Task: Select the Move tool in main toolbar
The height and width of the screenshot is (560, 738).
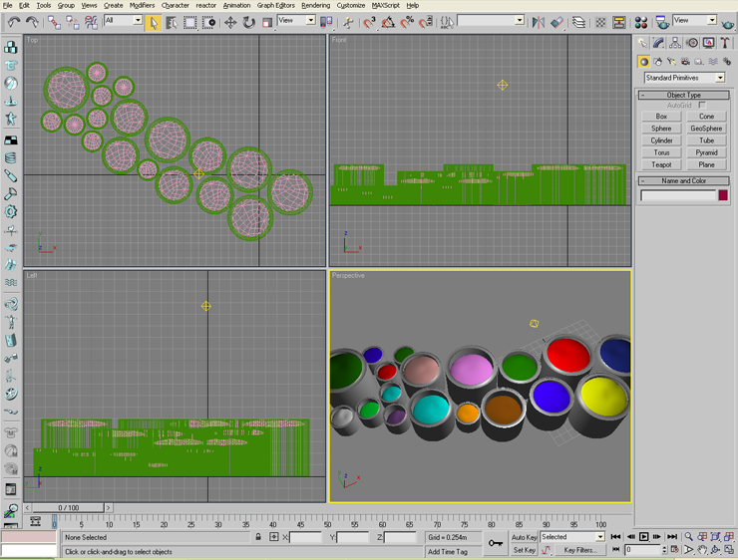Action: click(x=230, y=22)
